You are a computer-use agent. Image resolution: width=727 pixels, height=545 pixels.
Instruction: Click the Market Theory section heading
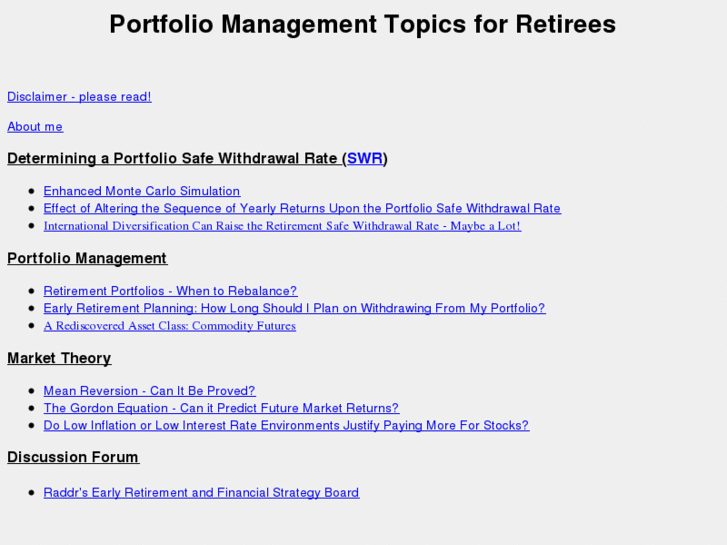pyautogui.click(x=59, y=358)
